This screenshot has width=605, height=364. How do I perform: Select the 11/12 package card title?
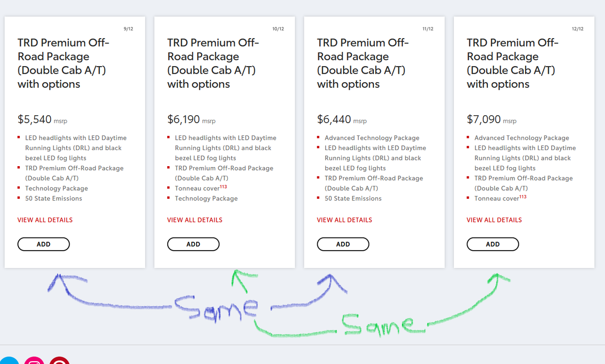[x=363, y=63]
